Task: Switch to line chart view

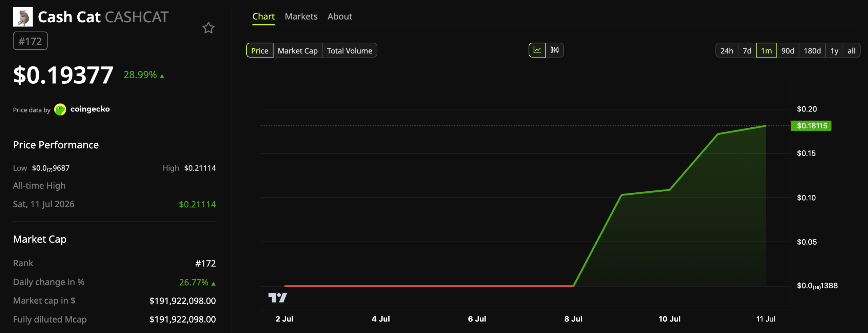Action: [x=537, y=50]
